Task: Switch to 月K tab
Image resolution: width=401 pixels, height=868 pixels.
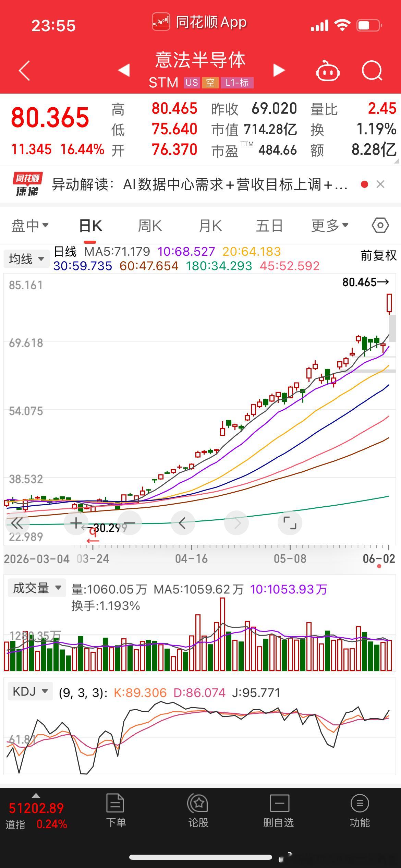Action: [x=210, y=226]
